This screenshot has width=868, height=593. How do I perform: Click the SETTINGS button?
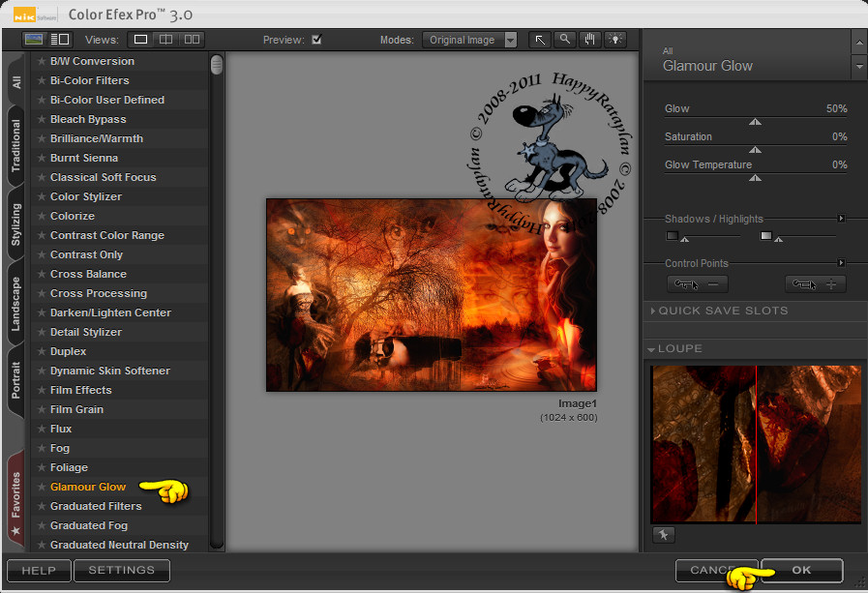click(122, 571)
